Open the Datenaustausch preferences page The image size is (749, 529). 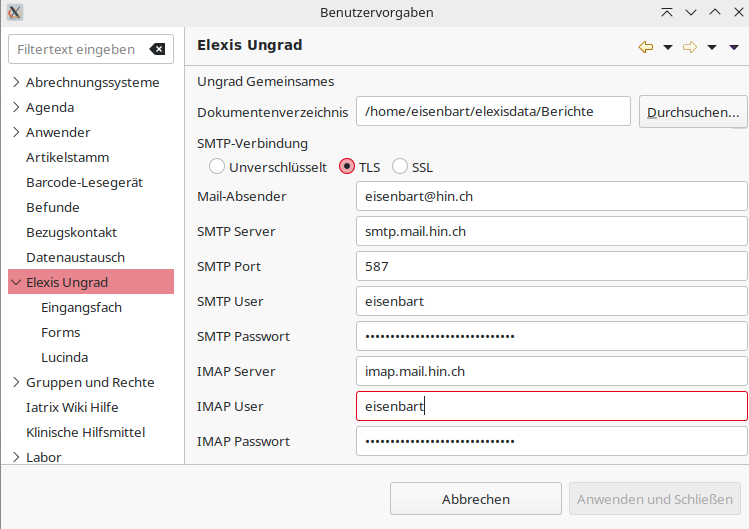coord(75,258)
